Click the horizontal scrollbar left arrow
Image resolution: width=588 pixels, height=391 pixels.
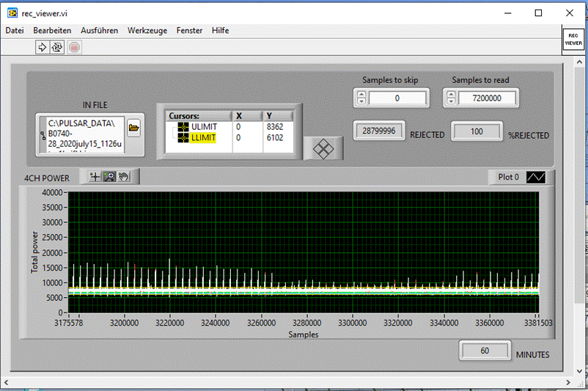click(x=6, y=383)
